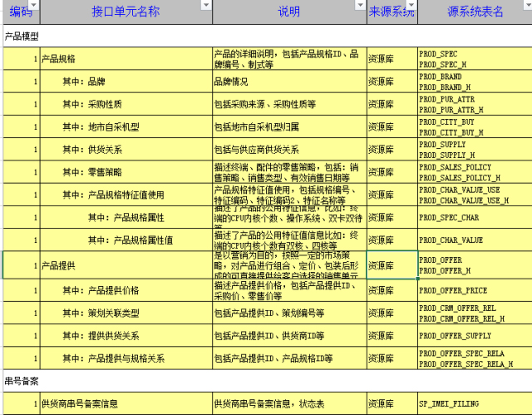Select the 其中：策划关联类型 cell

tap(126, 313)
